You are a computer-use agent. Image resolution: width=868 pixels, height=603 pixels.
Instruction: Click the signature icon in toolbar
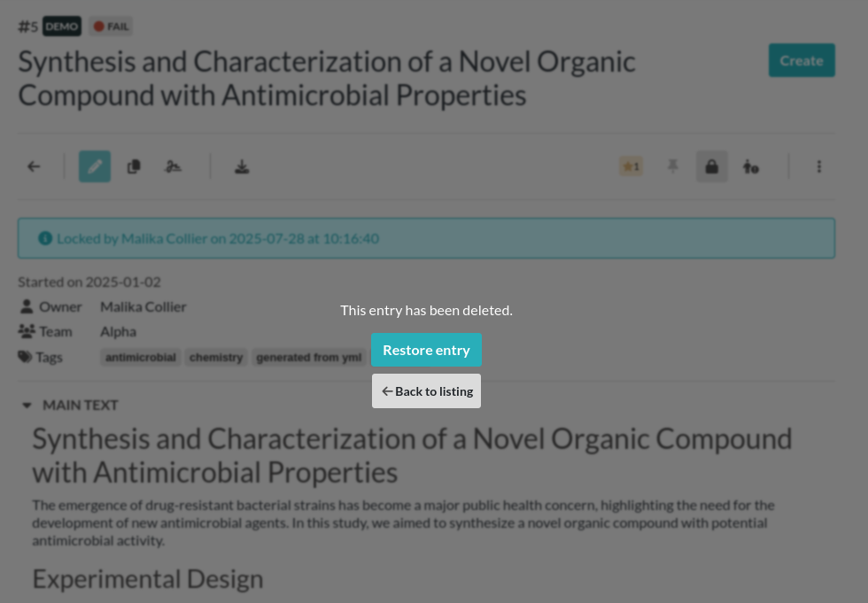click(x=174, y=166)
